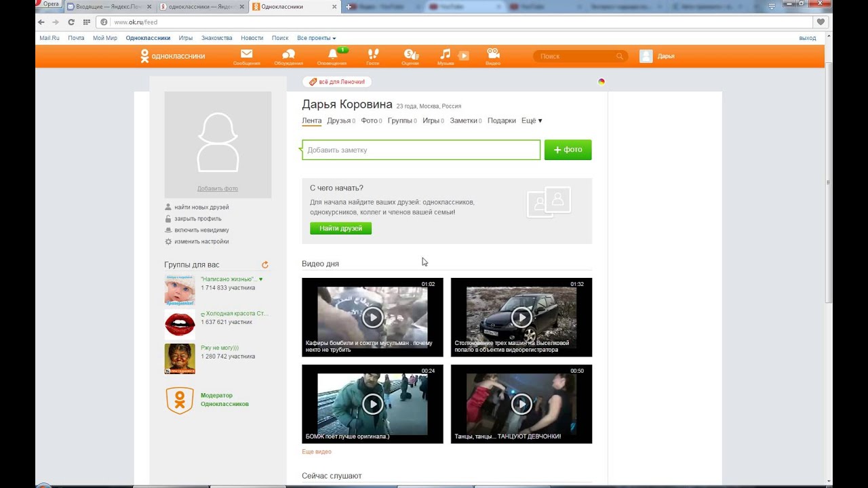Click the page vertical scrollbar
Image resolution: width=868 pixels, height=488 pixels.
[x=829, y=183]
